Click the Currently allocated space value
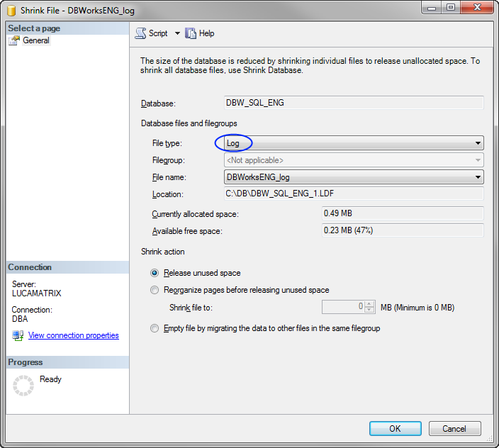The width and height of the screenshot is (499, 448). click(x=403, y=213)
